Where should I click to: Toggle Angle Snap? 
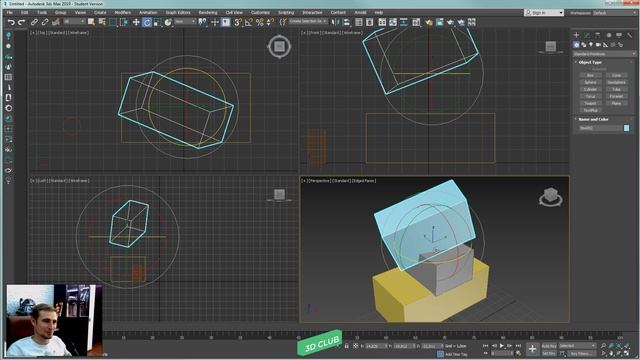coord(249,22)
